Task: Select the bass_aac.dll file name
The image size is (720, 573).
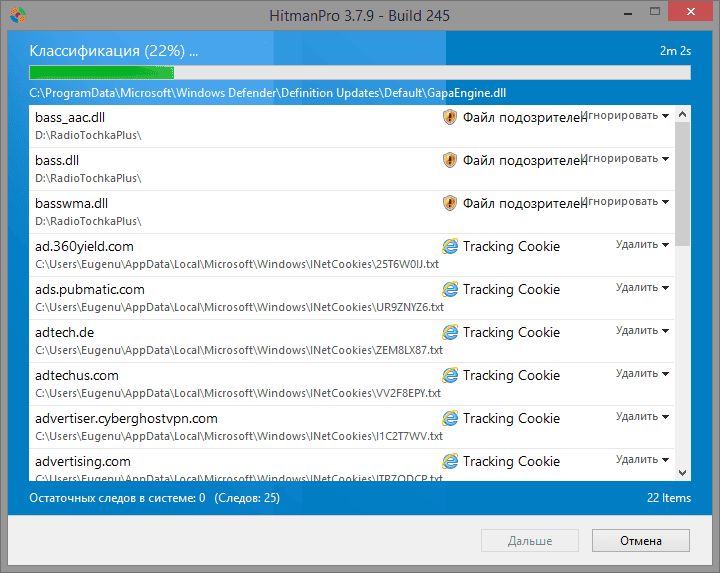Action: click(x=70, y=118)
